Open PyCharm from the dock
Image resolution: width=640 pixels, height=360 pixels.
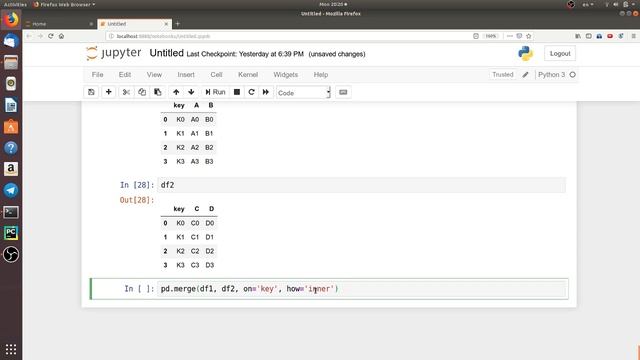(11, 233)
